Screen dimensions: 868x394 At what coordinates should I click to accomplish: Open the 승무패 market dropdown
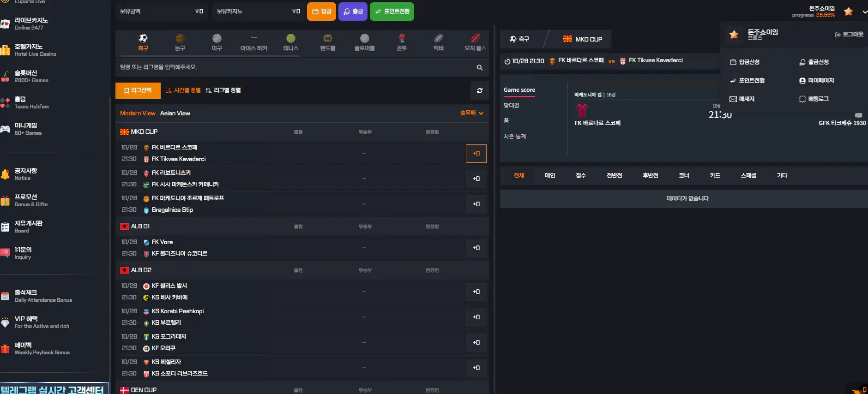472,113
